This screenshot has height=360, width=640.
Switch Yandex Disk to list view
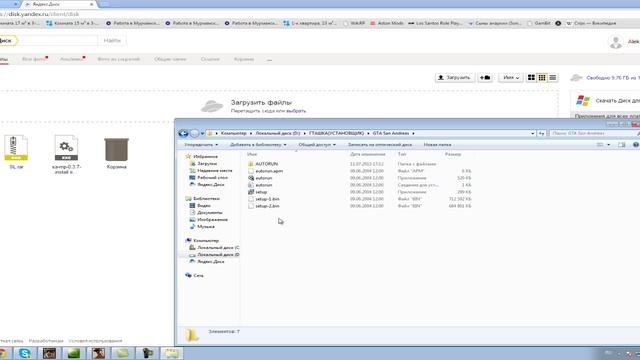click(x=552, y=78)
